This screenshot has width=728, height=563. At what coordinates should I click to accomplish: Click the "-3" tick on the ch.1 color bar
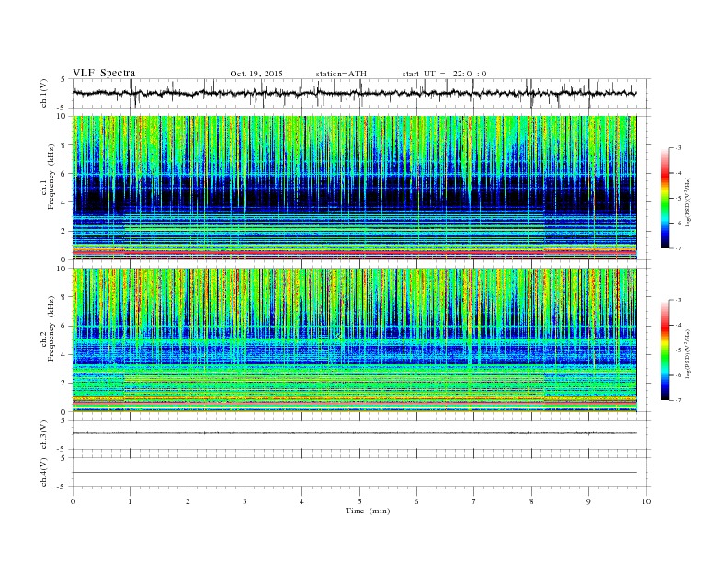(x=678, y=148)
